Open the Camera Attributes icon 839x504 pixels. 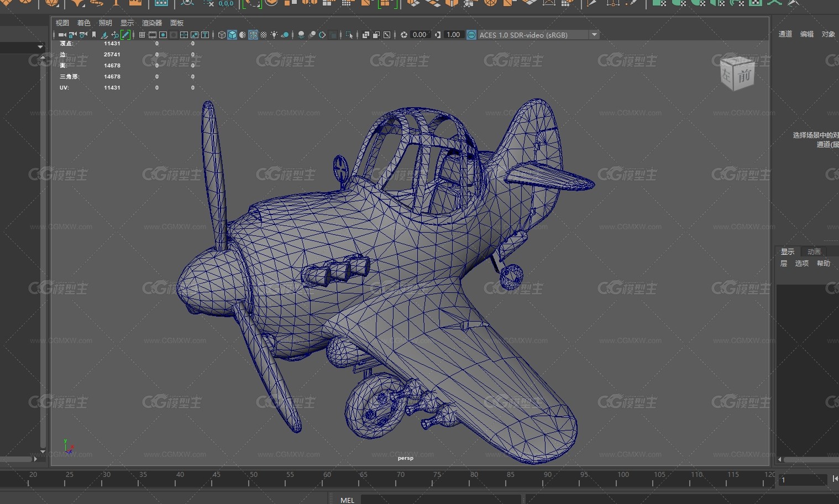pos(83,35)
